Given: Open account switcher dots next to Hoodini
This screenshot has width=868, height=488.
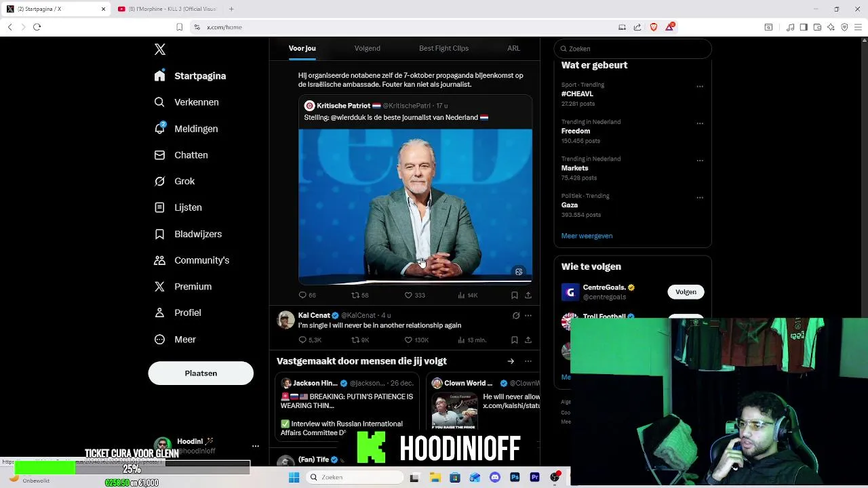Looking at the screenshot, I should [256, 446].
